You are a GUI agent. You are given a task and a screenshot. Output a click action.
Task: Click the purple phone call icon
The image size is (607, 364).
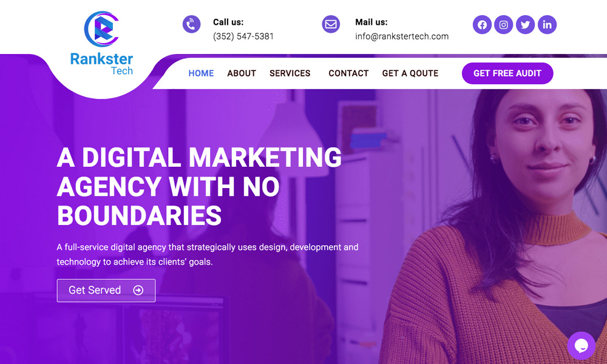click(191, 24)
